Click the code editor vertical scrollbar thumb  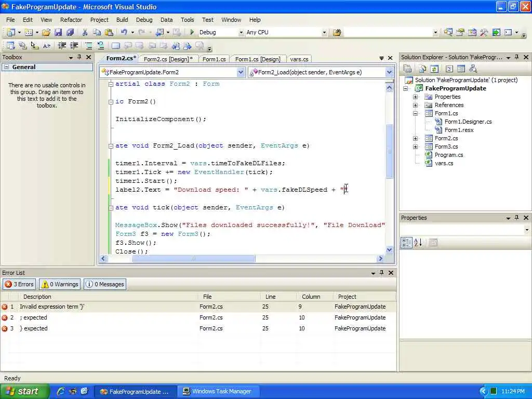[x=389, y=151]
